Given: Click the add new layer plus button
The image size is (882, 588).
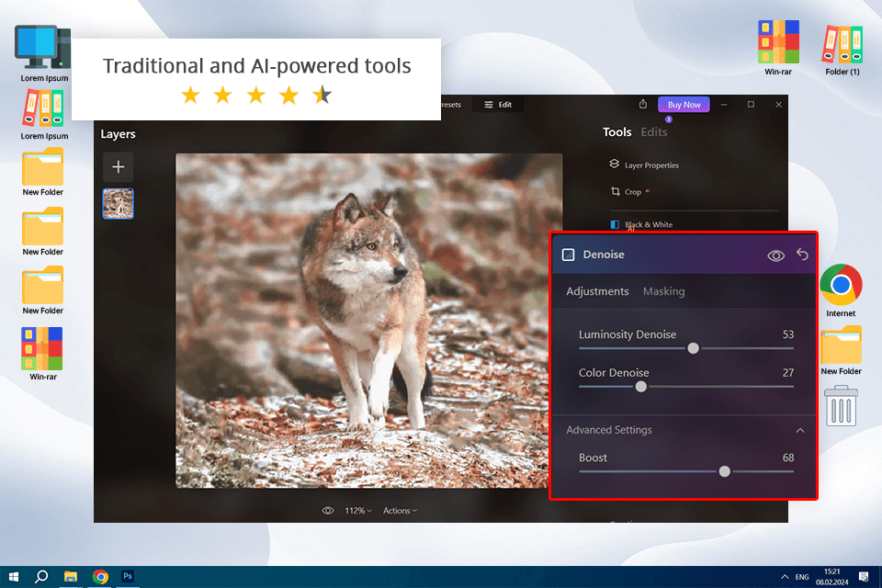Looking at the screenshot, I should [x=118, y=167].
